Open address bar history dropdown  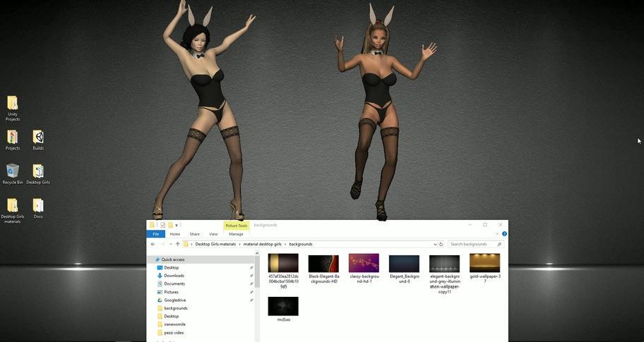tap(436, 244)
